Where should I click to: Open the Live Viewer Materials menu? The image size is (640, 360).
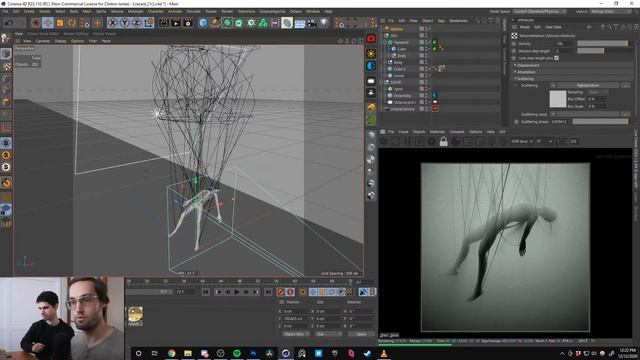(437, 132)
